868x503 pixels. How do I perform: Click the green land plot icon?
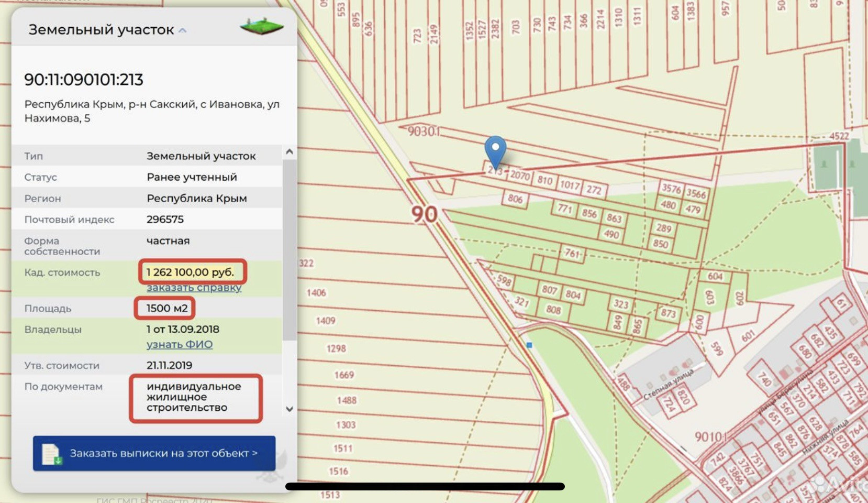(262, 26)
